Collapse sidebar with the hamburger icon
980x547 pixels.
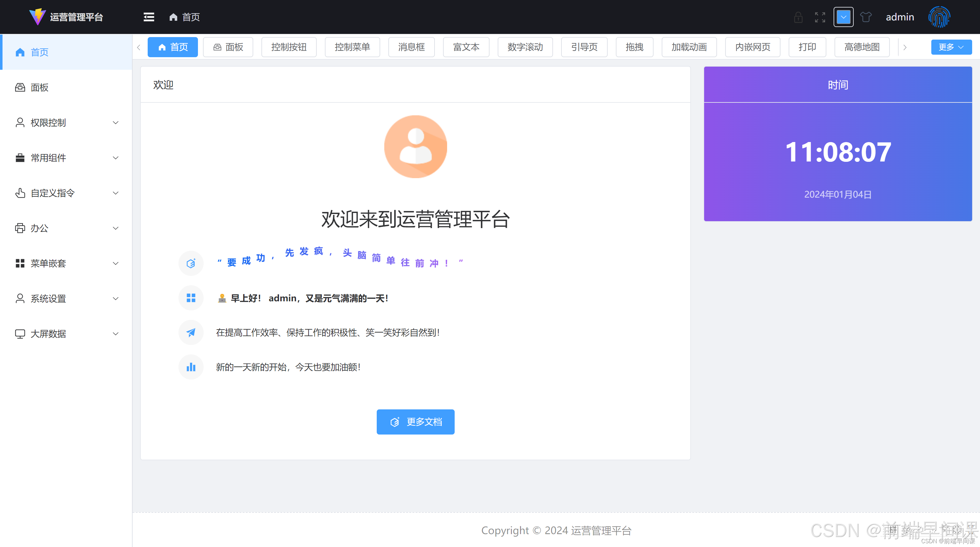149,17
